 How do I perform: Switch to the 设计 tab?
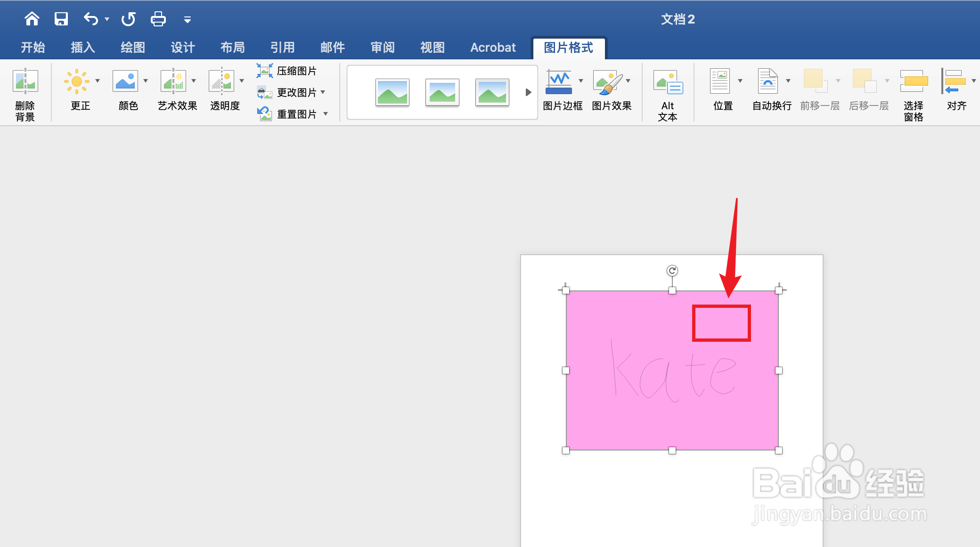click(x=183, y=48)
